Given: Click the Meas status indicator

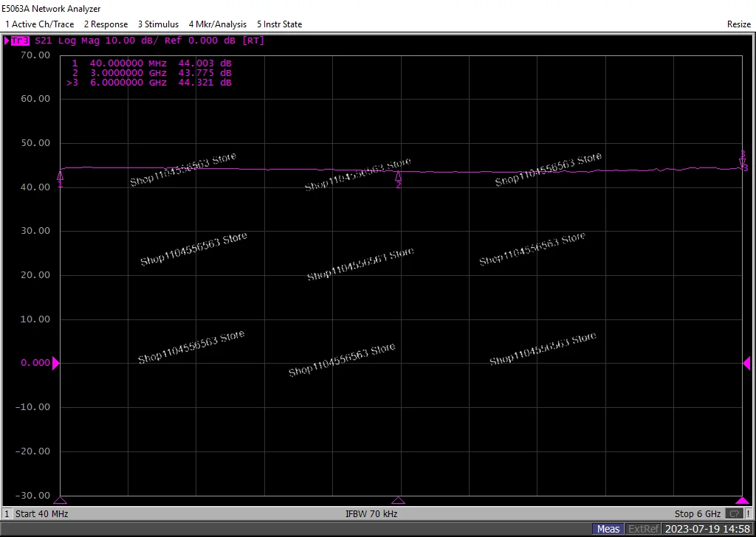Looking at the screenshot, I should (x=608, y=529).
